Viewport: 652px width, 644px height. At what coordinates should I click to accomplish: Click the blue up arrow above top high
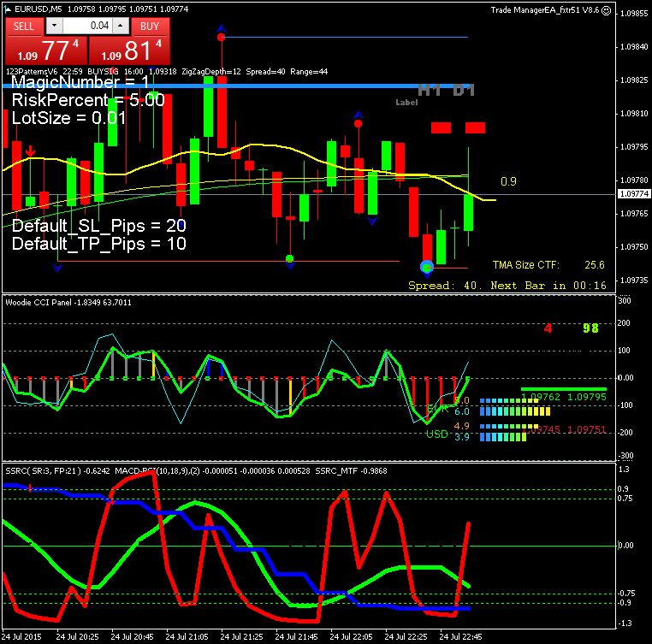pos(222,28)
